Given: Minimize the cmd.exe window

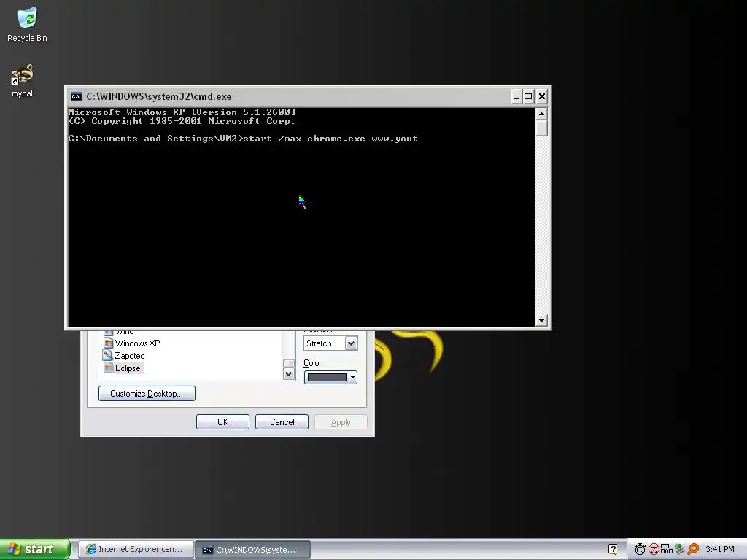Looking at the screenshot, I should click(x=516, y=97).
